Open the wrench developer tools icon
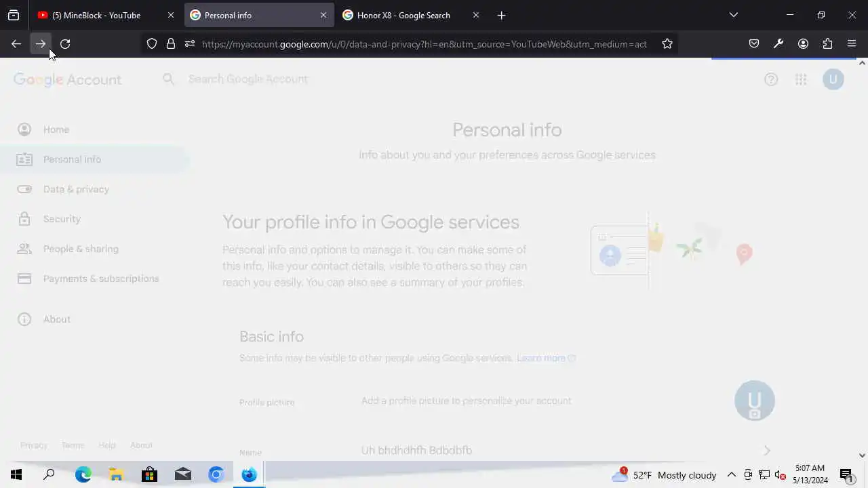The width and height of the screenshot is (868, 488). point(778,43)
